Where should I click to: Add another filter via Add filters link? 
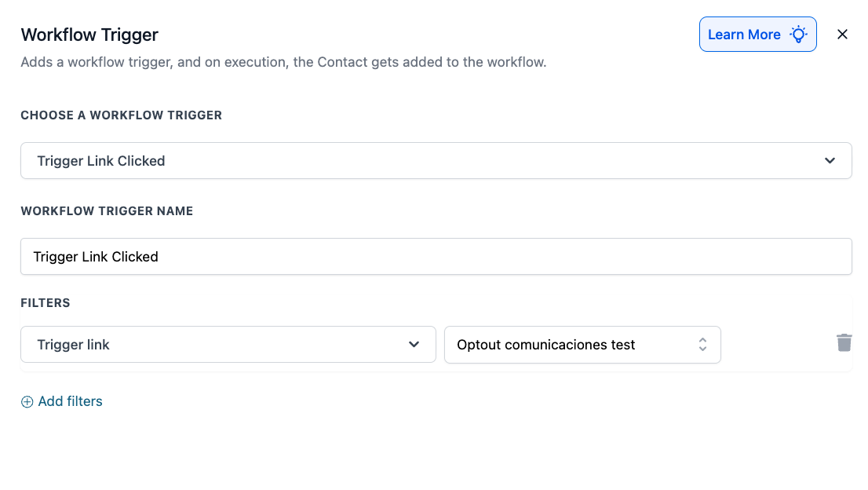[61, 401]
